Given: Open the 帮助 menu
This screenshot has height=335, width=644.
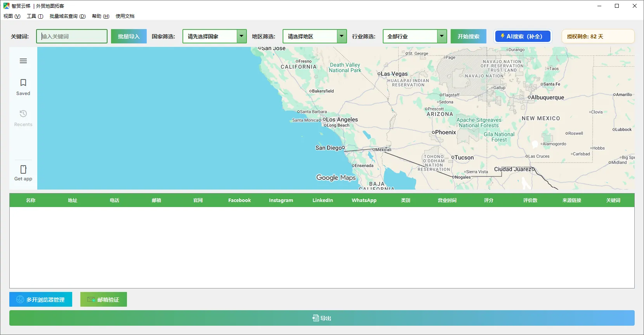Looking at the screenshot, I should click(101, 16).
